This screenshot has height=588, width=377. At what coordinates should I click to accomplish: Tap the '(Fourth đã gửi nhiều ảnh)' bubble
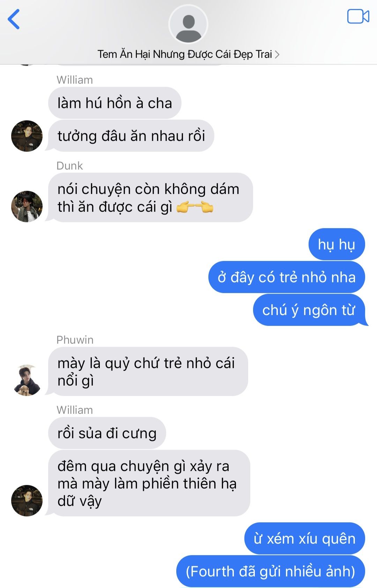click(271, 571)
